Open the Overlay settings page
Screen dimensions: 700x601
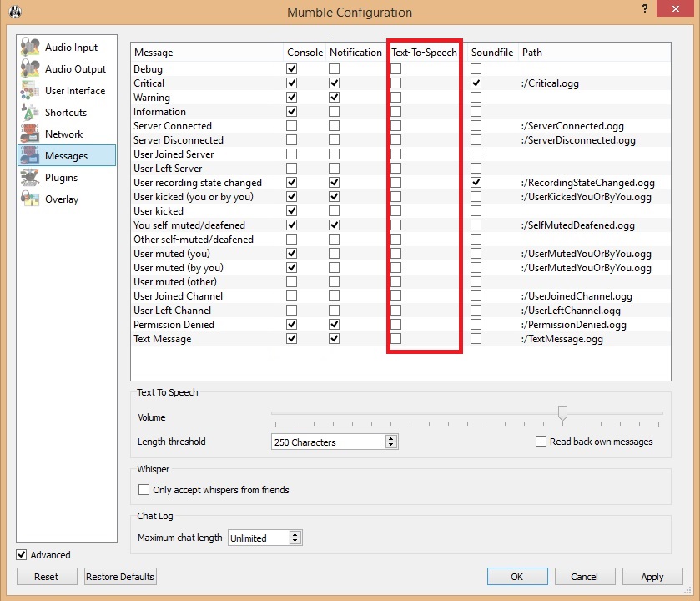pos(67,199)
